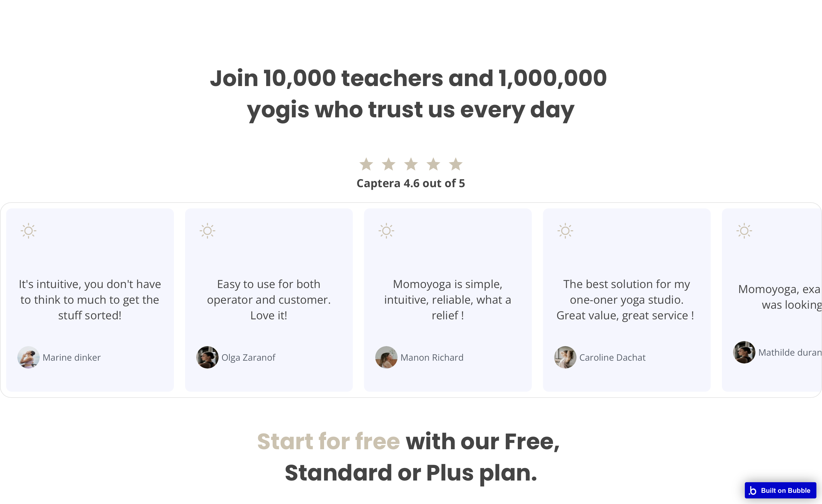Viewport: 822px width, 504px height.
Task: Open Olga Zaranof's avatar photo
Action: tap(207, 357)
